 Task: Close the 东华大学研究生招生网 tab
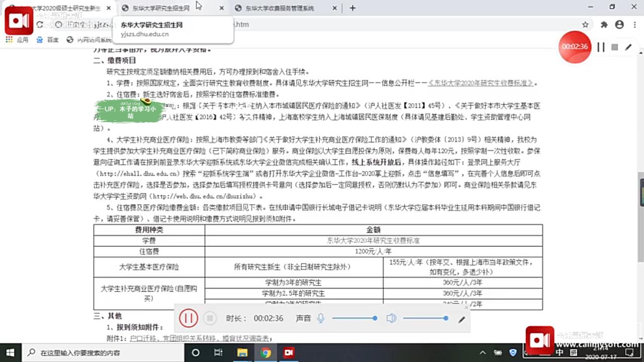pyautogui.click(x=222, y=8)
